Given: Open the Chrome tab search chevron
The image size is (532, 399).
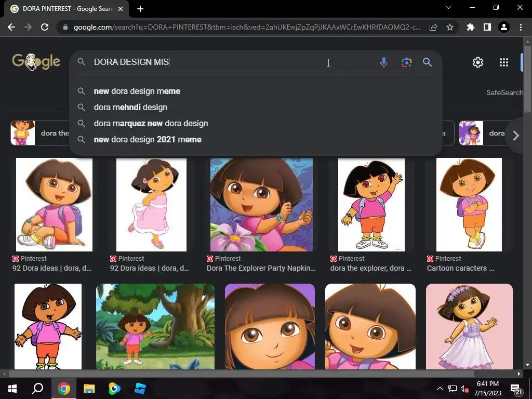Looking at the screenshot, I should point(448,7).
